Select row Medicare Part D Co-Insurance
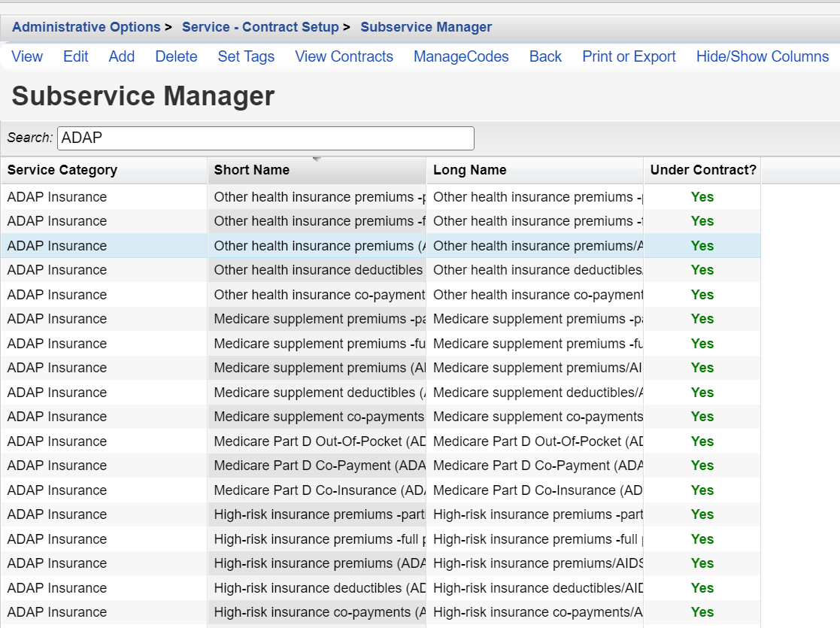840x628 pixels. pyautogui.click(x=381, y=490)
